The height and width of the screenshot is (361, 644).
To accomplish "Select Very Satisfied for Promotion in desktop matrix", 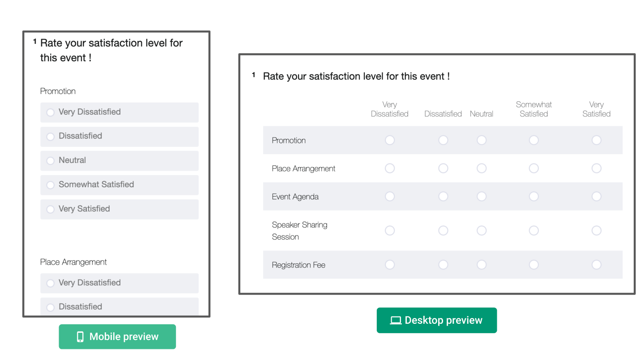I will 596,140.
